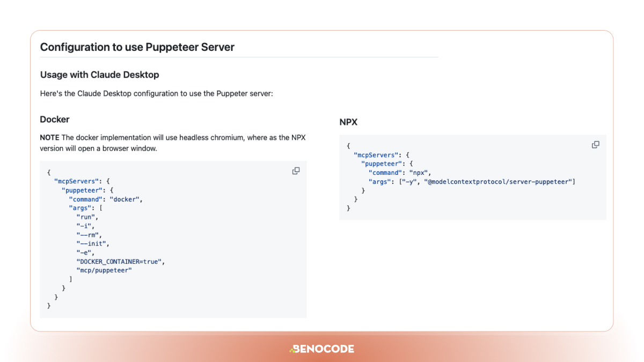Image resolution: width=644 pixels, height=362 pixels.
Task: Click the 'Docker' section heading
Action: point(55,119)
